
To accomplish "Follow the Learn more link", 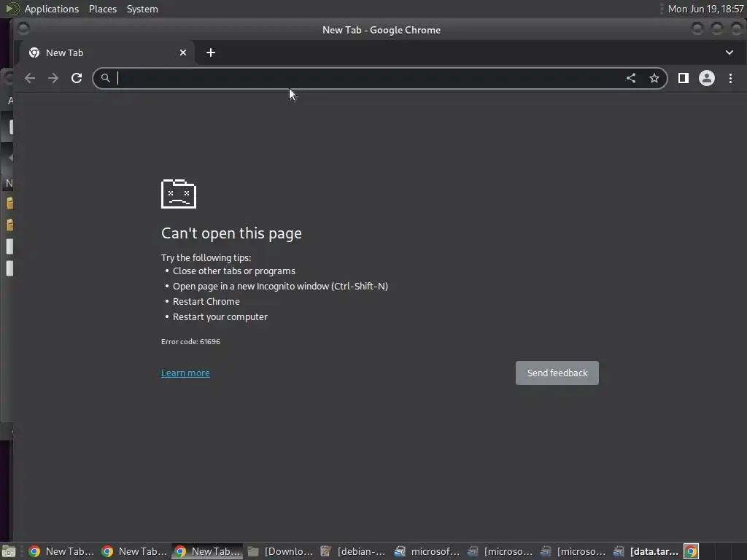I will (x=185, y=373).
